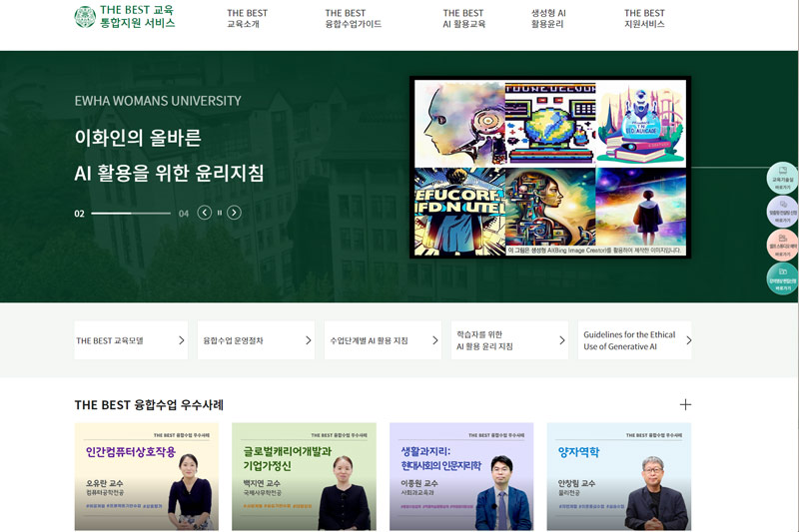Click plus icon beside 융합수업 우수사례
799x532 pixels.
tap(685, 404)
